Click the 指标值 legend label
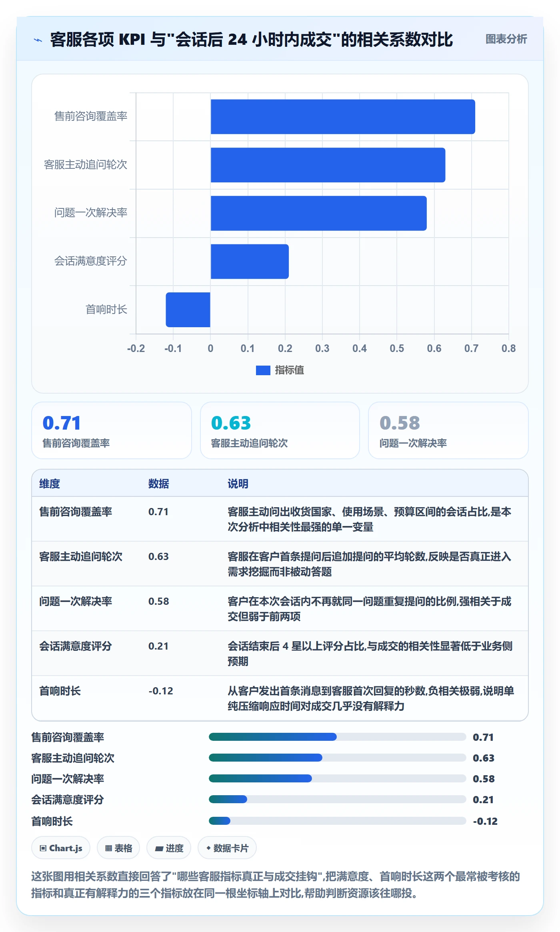The image size is (560, 932). point(289,370)
